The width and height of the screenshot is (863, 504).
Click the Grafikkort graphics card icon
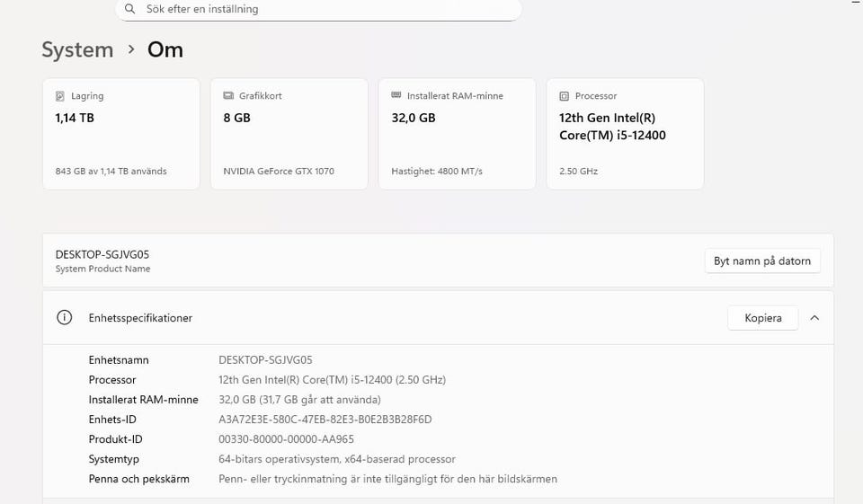228,96
